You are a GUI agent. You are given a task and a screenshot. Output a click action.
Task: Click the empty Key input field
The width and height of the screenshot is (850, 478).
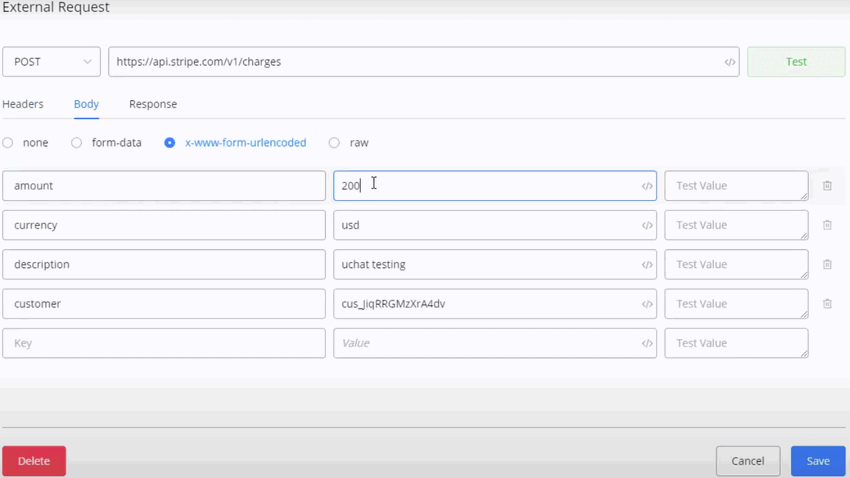(x=164, y=343)
